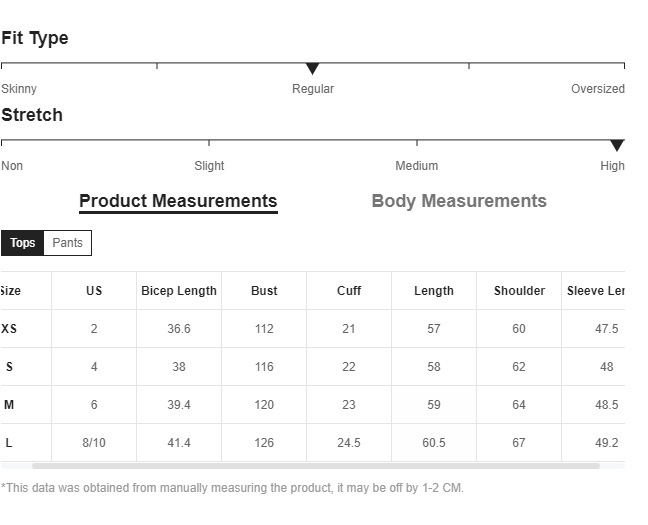The width and height of the screenshot is (648, 525).
Task: Click the Skinny fit label
Action: pos(19,89)
